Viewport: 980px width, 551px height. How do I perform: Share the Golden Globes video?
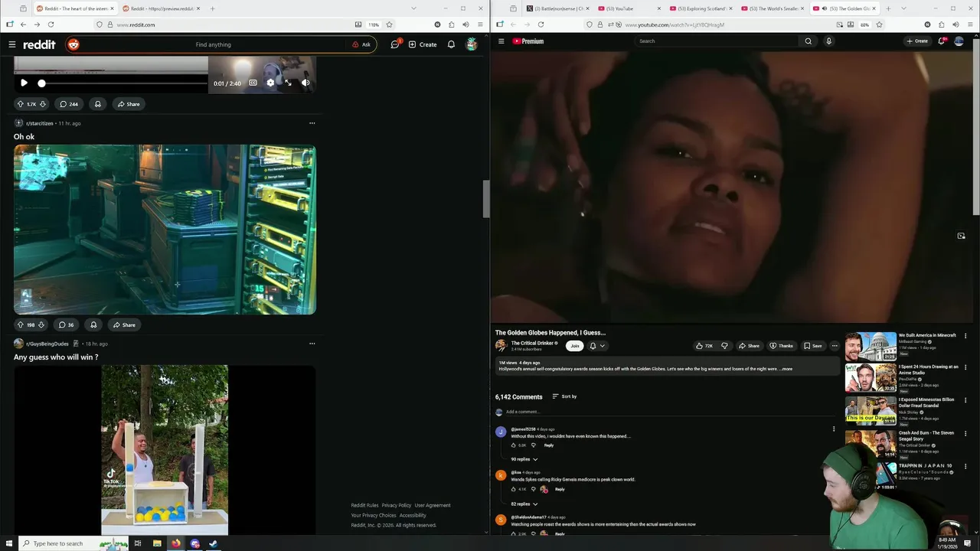(x=749, y=346)
